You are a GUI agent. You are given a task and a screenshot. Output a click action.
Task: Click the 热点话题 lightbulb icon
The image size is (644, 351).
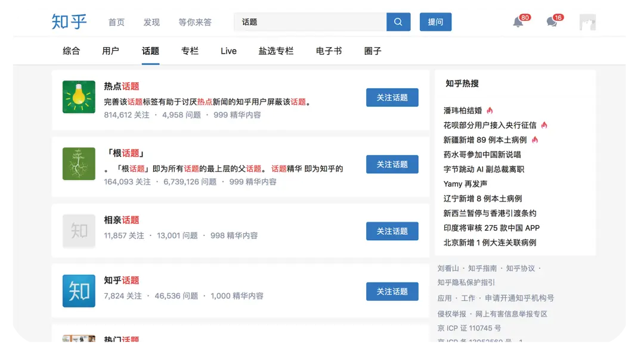coord(79,97)
